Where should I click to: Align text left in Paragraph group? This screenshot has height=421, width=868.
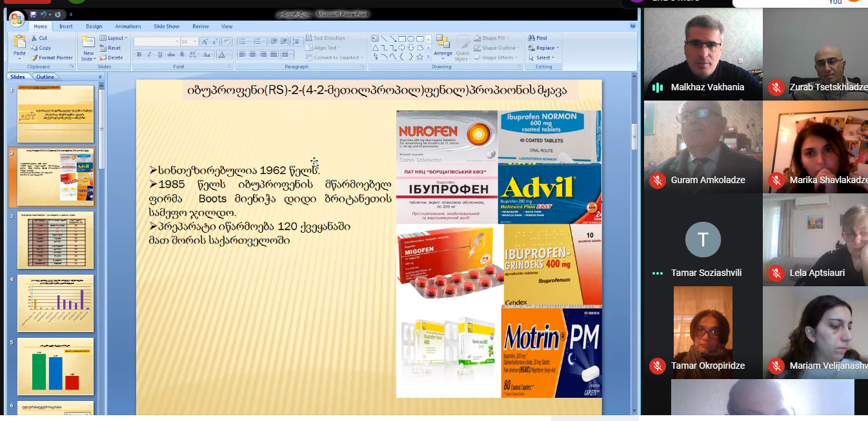242,54
